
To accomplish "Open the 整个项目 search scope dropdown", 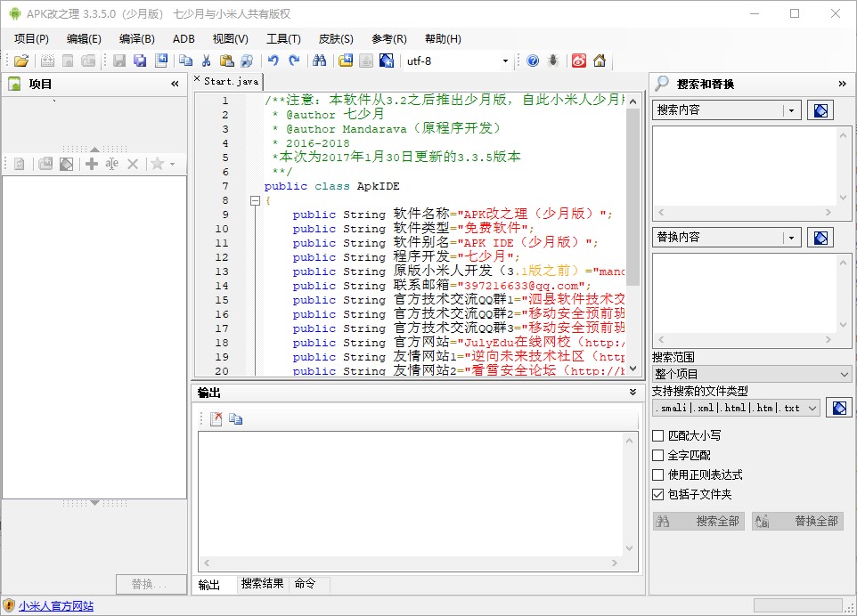I will point(752,374).
